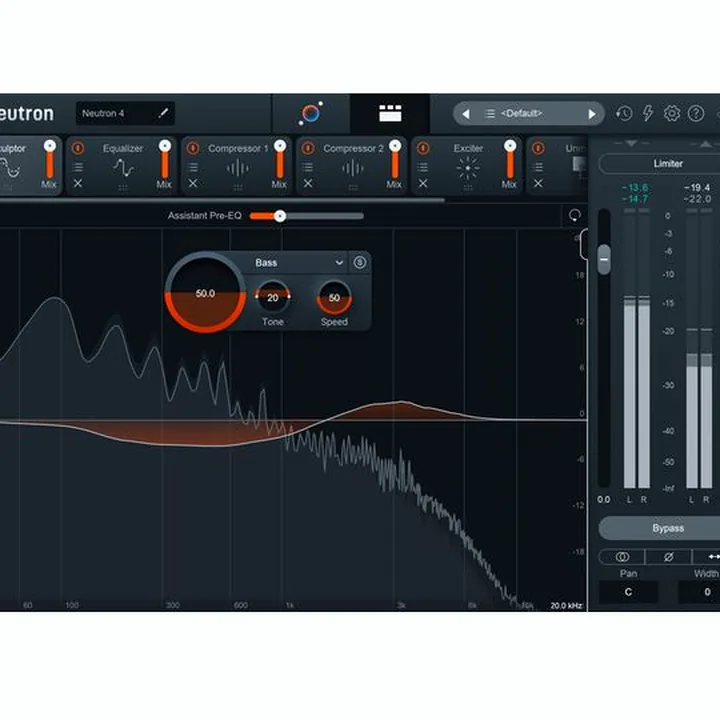This screenshot has height=720, width=720.
Task: Click the module chain horizontal scrollbar
Action: pos(222,200)
